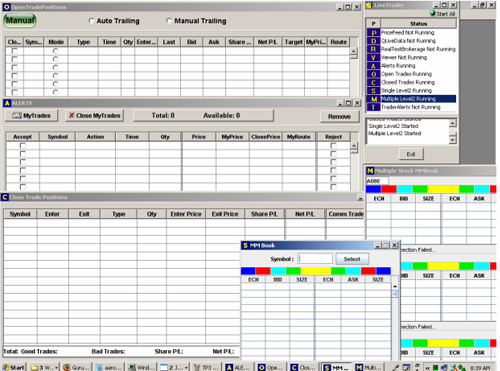500x371 pixels.
Task: Click the V Viewer status icon
Action: [373, 58]
